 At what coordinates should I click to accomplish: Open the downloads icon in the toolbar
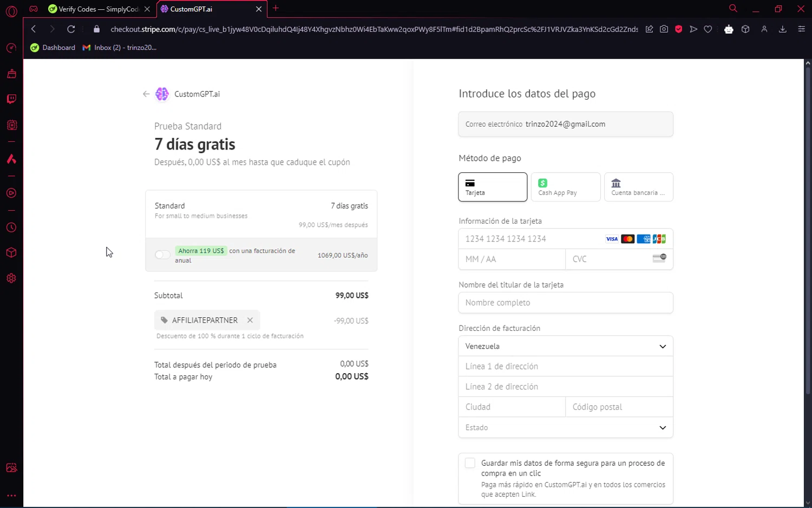pos(782,29)
